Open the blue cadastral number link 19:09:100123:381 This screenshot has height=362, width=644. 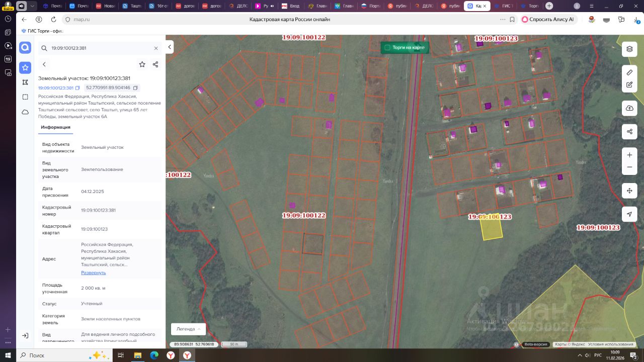(x=56, y=88)
